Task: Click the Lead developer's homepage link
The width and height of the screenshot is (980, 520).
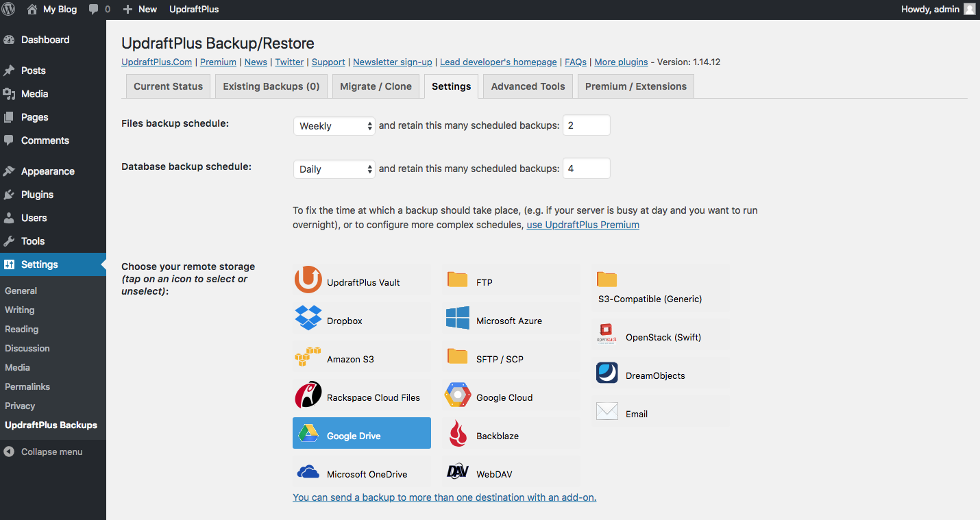Action: coord(498,62)
